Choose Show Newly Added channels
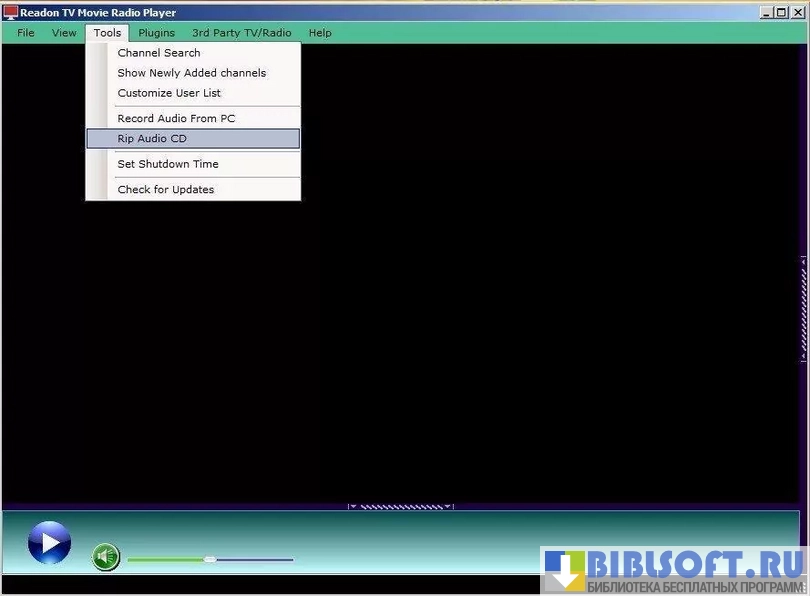Screen dimensions: 810x596 pos(192,73)
